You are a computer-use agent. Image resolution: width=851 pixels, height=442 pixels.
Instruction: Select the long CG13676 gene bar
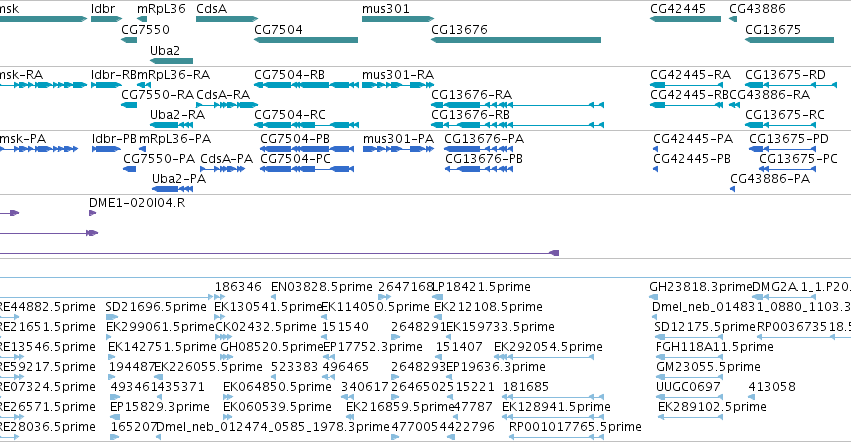click(516, 40)
